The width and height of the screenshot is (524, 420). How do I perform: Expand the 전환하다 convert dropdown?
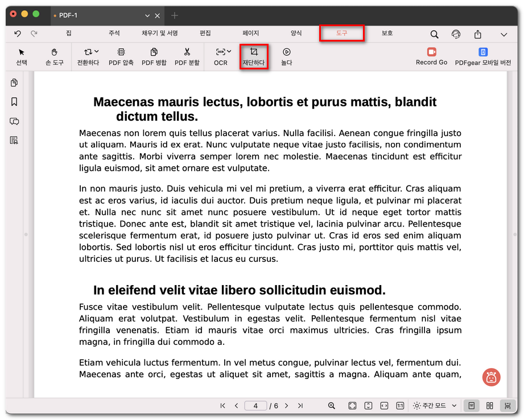pos(91,52)
